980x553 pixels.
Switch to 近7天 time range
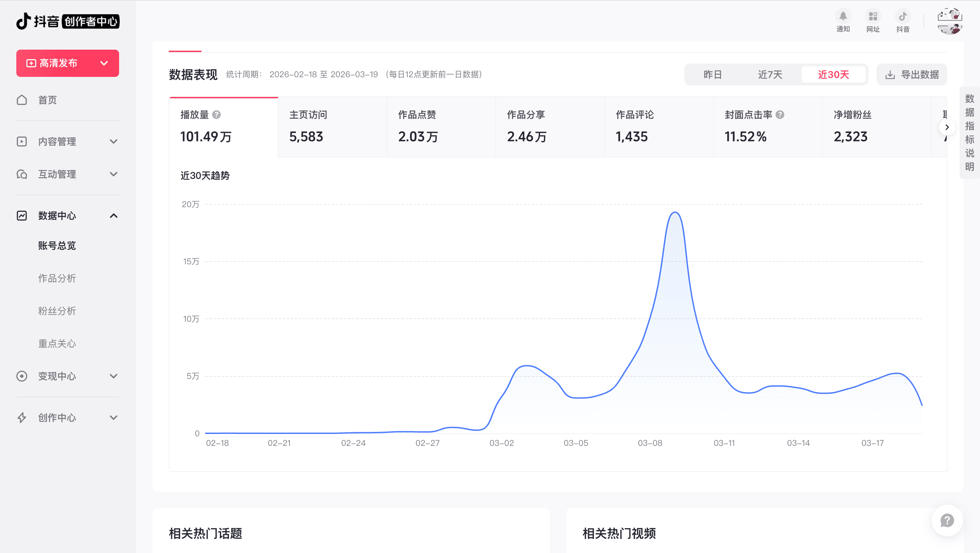coord(770,74)
